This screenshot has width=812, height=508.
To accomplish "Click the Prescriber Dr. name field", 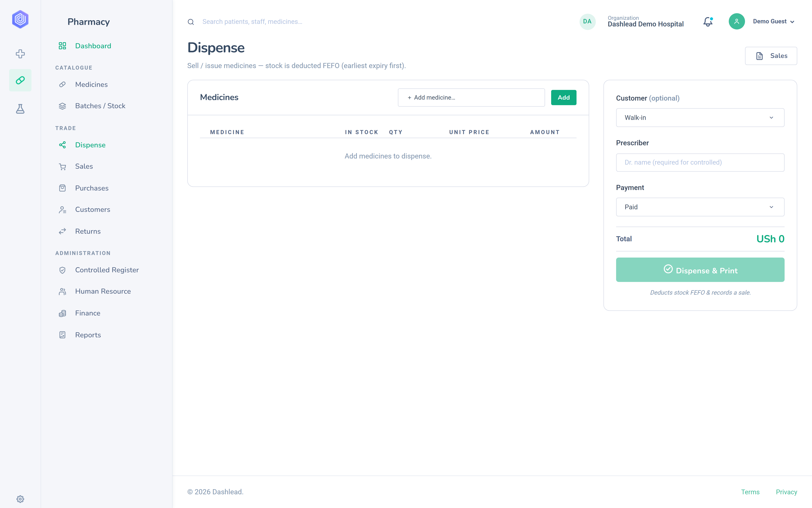I will coord(700,163).
